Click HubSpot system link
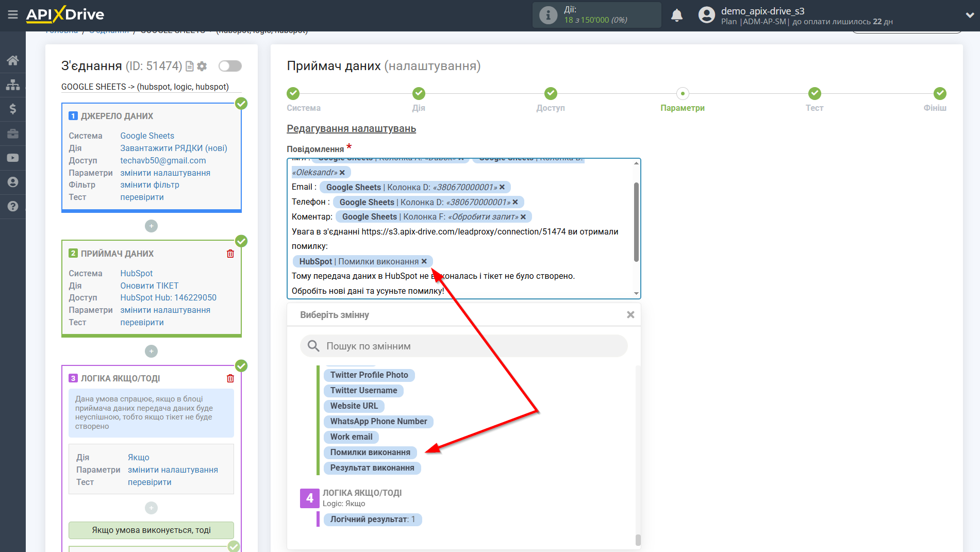The height and width of the screenshot is (552, 980). 137,273
